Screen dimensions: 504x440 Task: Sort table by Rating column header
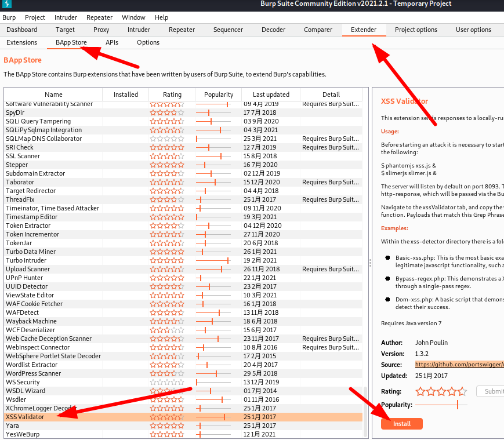[172, 94]
